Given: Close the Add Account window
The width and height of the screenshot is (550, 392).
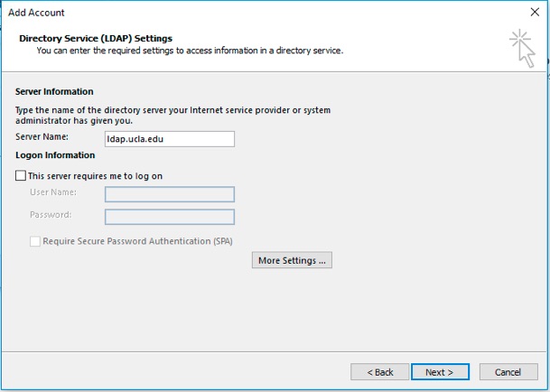Looking at the screenshot, I should [x=535, y=13].
